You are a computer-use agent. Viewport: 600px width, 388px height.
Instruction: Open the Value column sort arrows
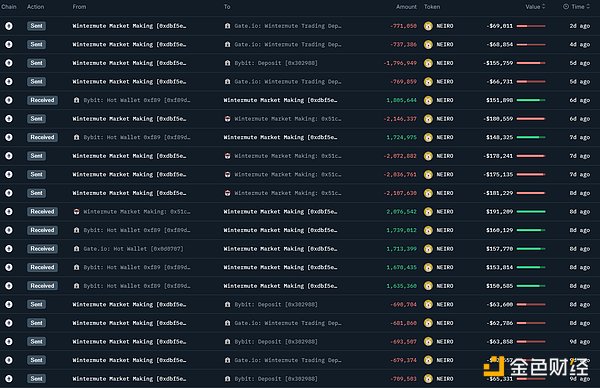(544, 7)
